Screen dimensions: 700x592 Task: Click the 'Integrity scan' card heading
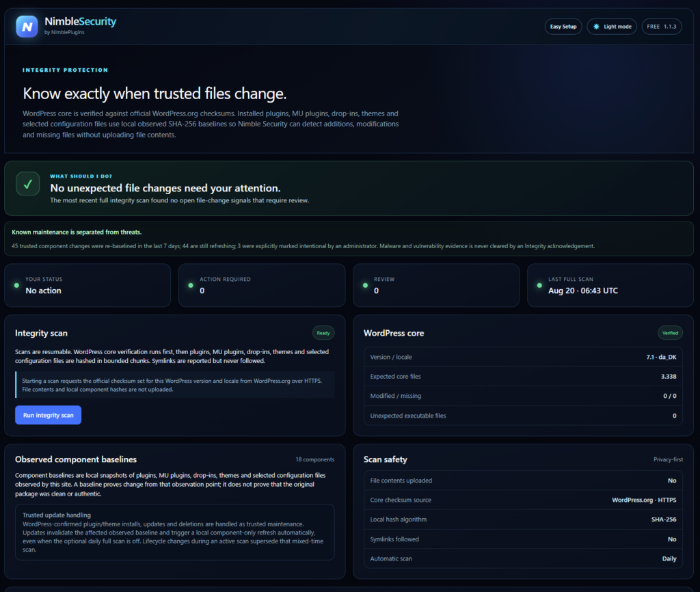point(41,333)
